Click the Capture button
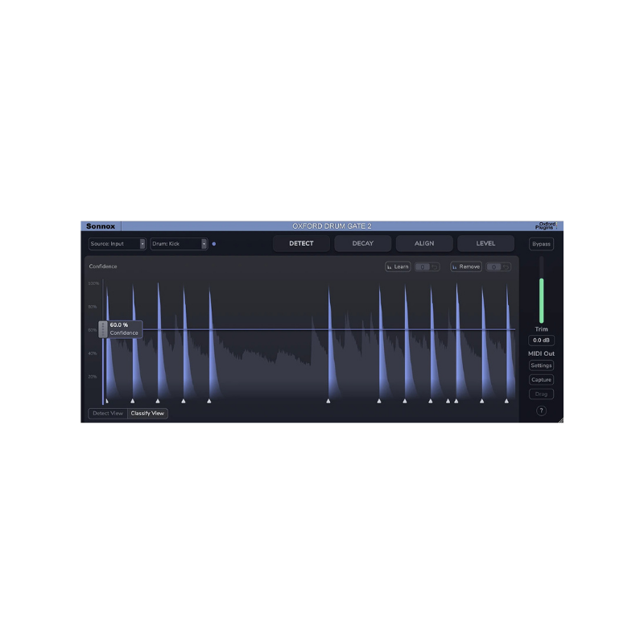 point(540,379)
